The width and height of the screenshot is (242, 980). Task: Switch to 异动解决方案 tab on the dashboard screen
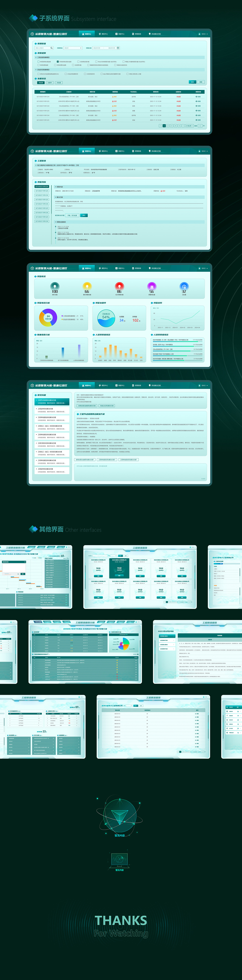154,268
